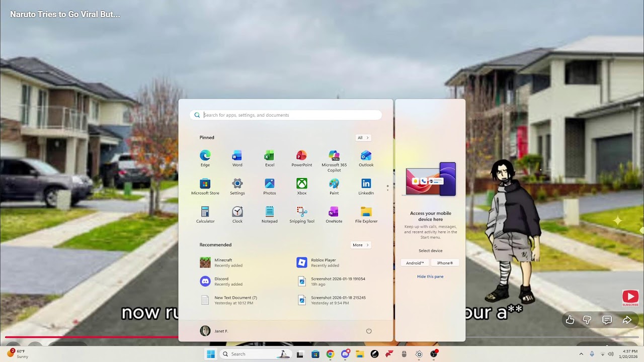Launch Outlook from pinned apps
Image resolution: width=644 pixels, height=362 pixels.
366,158
